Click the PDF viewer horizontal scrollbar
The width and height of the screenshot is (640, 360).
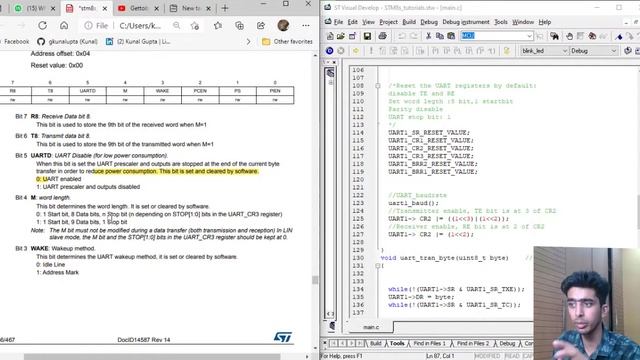click(x=152, y=357)
